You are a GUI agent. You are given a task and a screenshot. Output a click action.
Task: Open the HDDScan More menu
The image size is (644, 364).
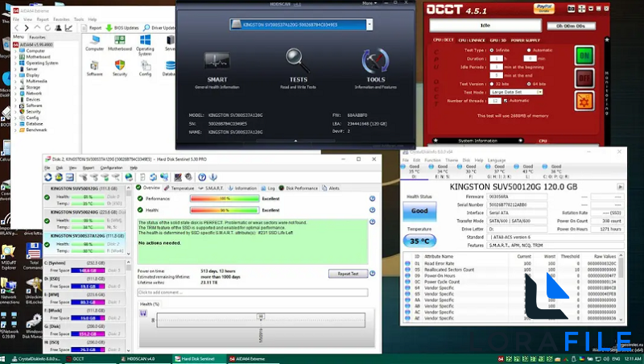(369, 3)
